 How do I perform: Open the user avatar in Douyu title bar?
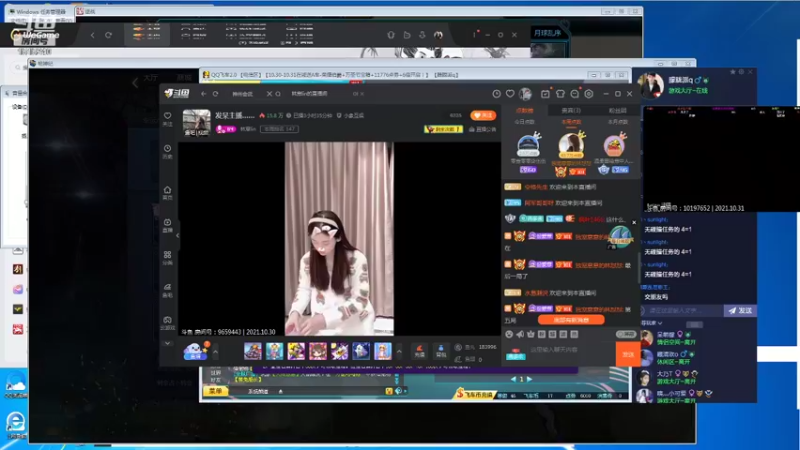(x=525, y=94)
